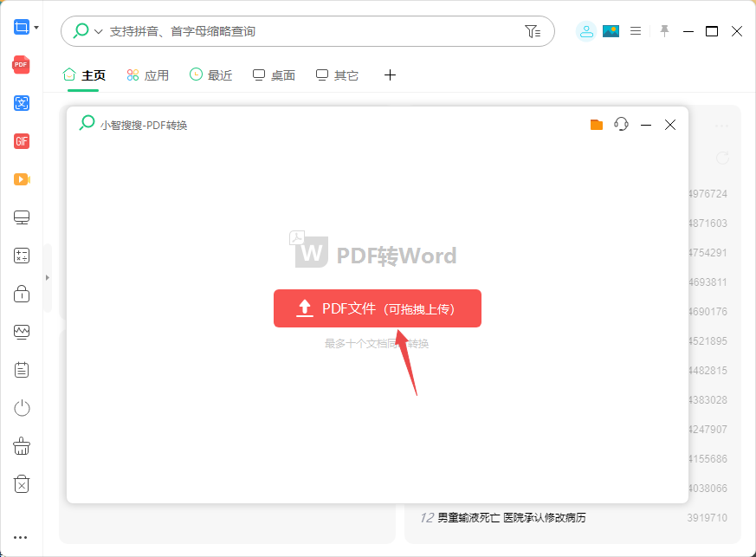Open the calculator tool in sidebar
Screen dimensions: 756x557
21,256
